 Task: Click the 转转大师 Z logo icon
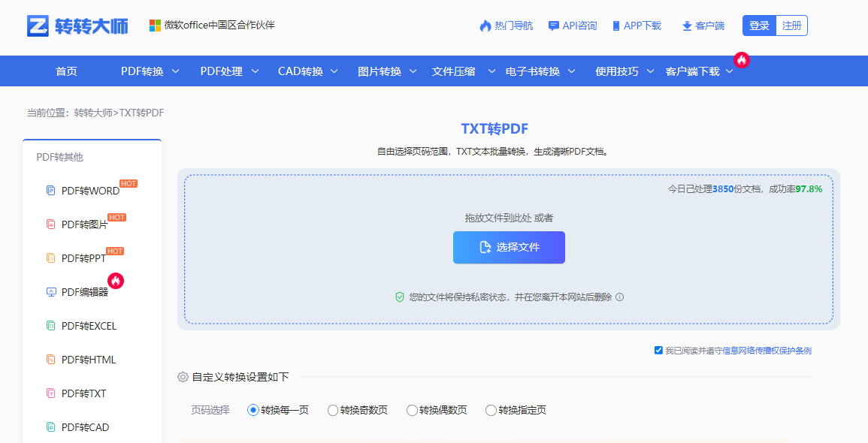(x=38, y=26)
